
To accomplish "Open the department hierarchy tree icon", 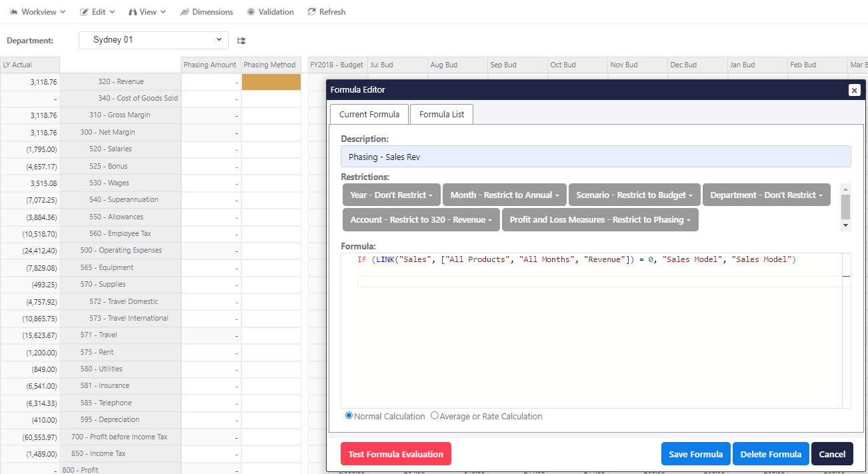I will [241, 40].
